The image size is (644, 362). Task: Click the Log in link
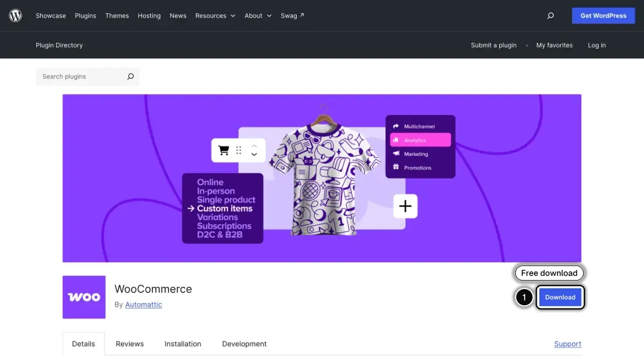pos(597,45)
